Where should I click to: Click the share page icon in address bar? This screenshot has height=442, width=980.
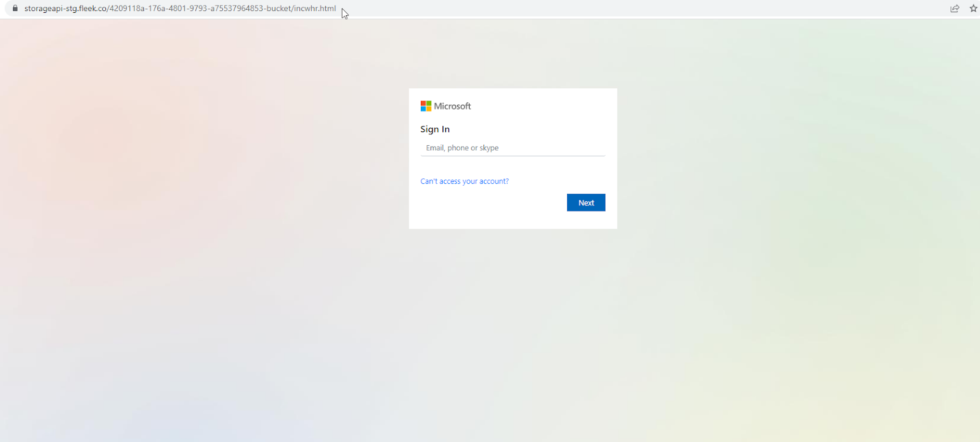click(x=955, y=9)
